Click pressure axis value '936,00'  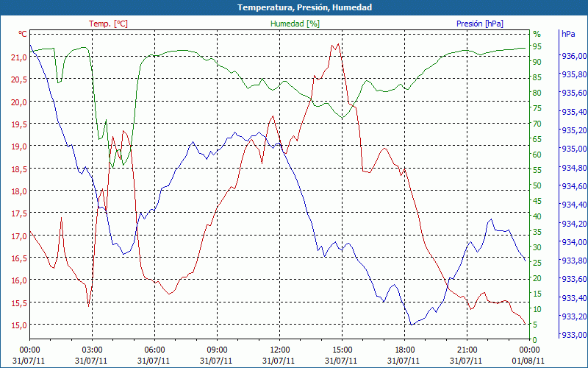(x=573, y=56)
